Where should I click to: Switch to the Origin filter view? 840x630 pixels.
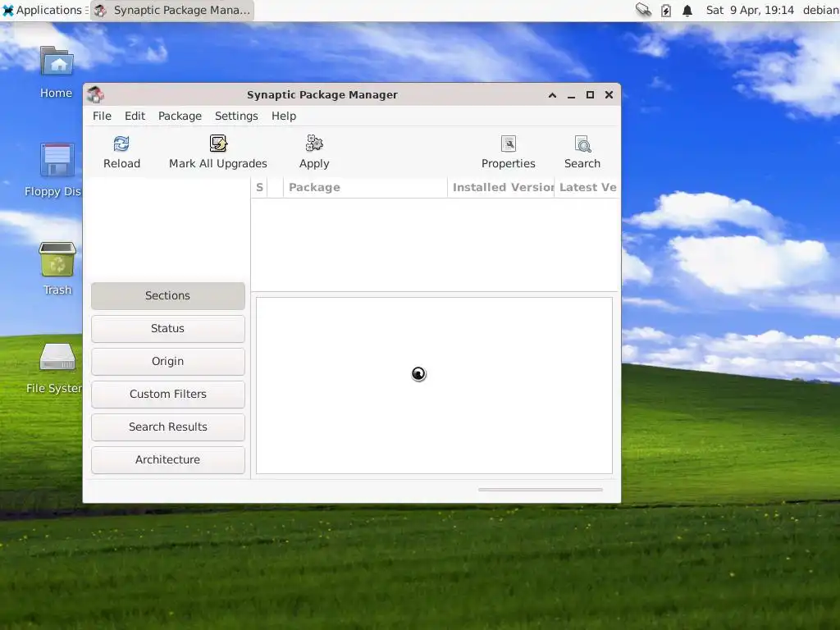pos(167,362)
